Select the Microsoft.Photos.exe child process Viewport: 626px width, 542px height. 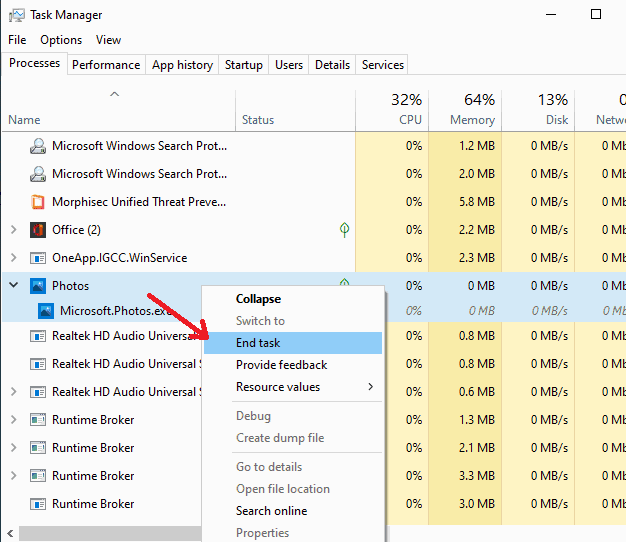[116, 311]
